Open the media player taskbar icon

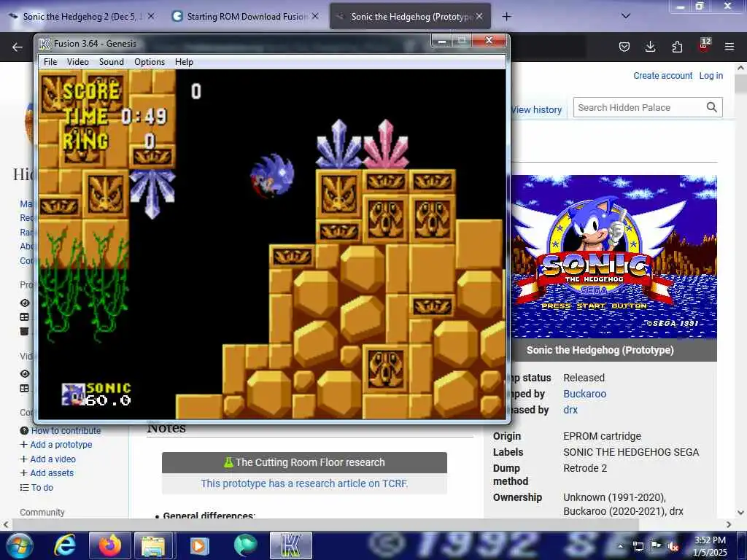[199, 545]
